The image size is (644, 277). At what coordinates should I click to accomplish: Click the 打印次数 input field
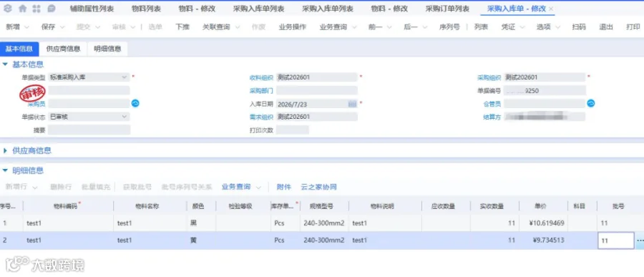pos(293,130)
